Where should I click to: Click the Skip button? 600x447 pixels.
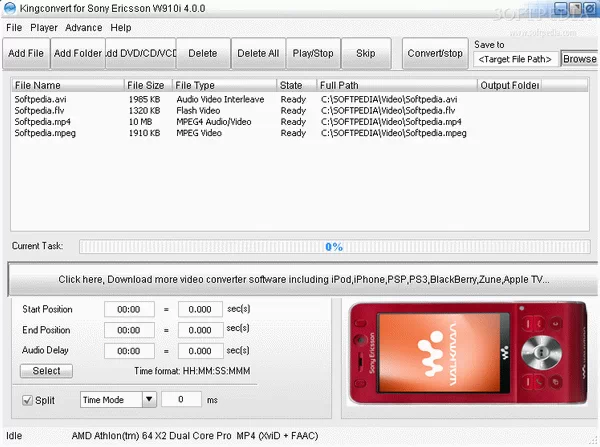pos(366,53)
